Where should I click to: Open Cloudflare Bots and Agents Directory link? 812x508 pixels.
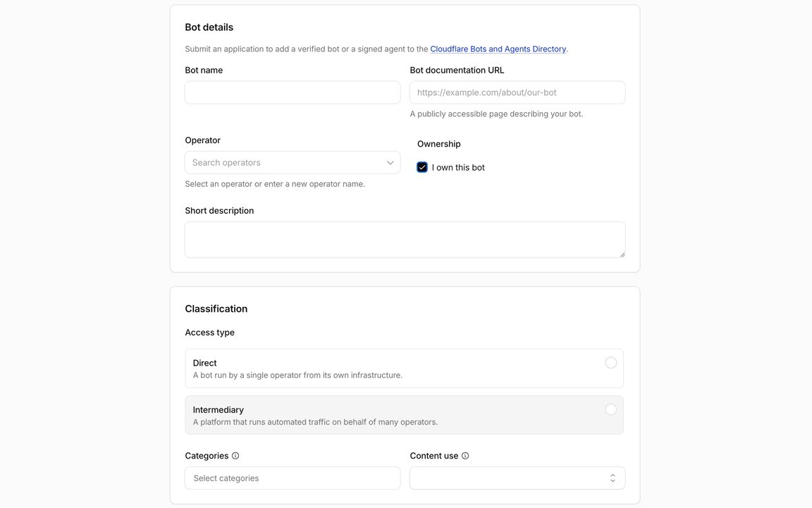[x=498, y=49]
